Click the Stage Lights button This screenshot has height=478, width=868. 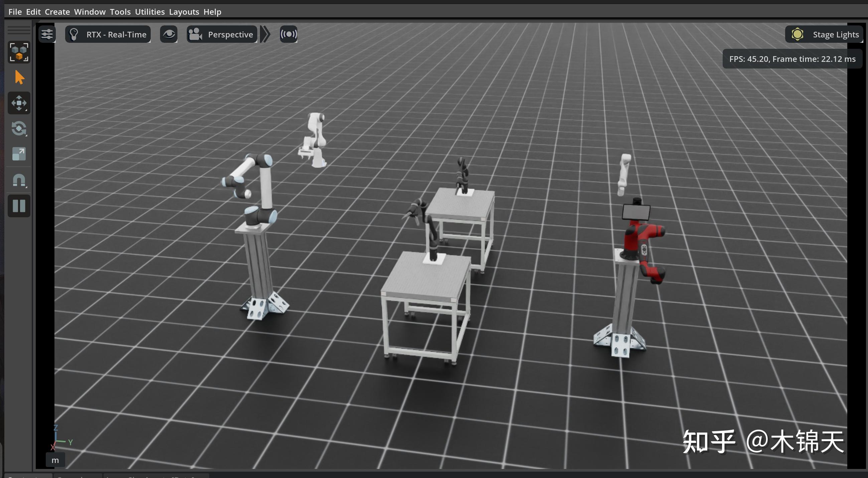(x=835, y=34)
